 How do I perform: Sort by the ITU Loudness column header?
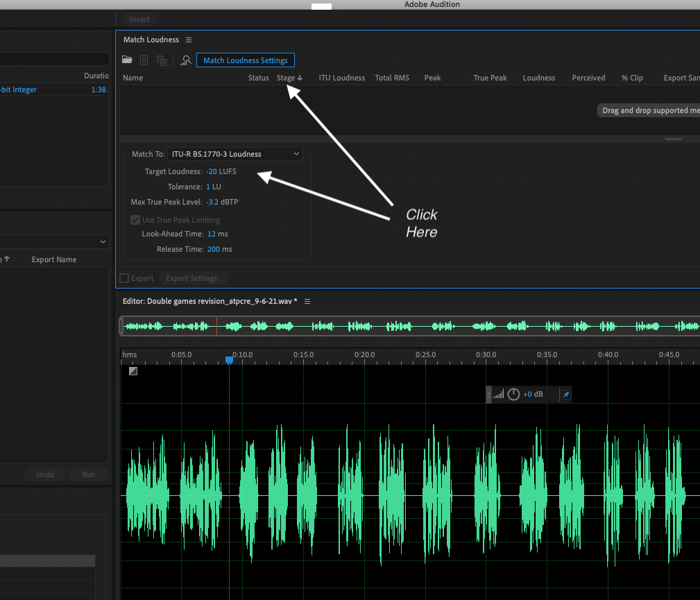pyautogui.click(x=341, y=78)
